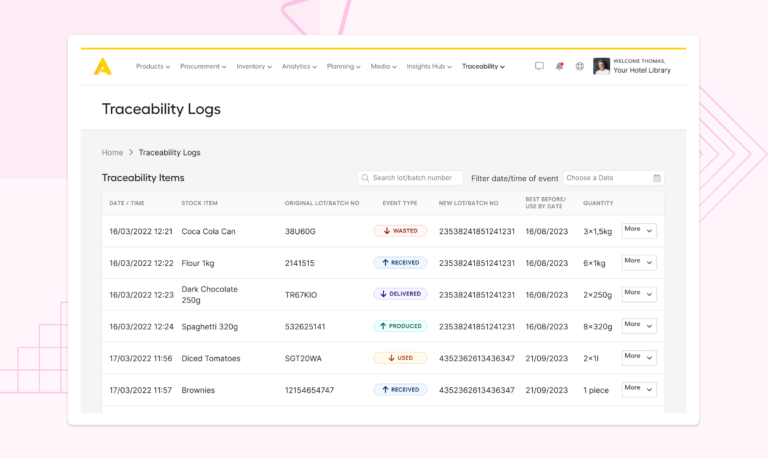768x459 pixels.
Task: Open the chat messages icon
Action: point(539,66)
